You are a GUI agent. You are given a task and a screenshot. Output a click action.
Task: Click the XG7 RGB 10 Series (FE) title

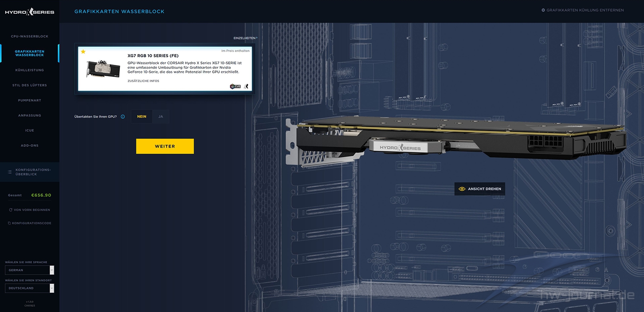(x=153, y=56)
